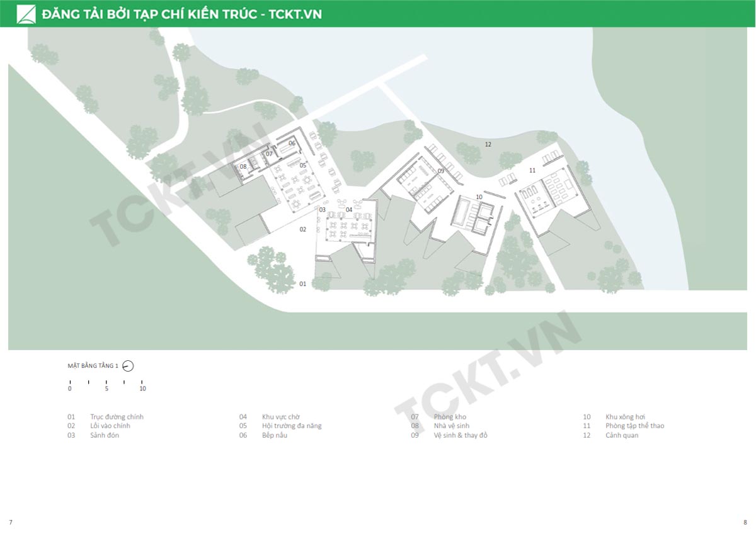Click the scale bar value "5"
The image size is (756, 534).
(x=106, y=389)
